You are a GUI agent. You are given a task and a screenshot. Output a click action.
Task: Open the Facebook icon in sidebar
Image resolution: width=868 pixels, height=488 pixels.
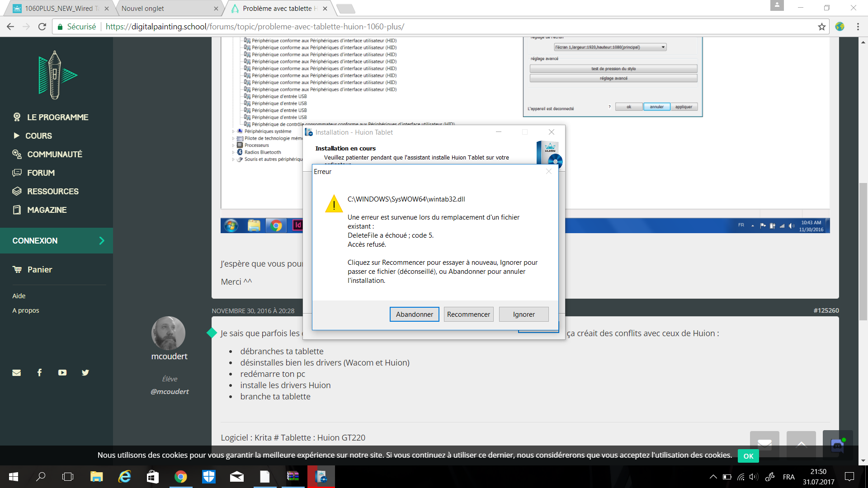[x=40, y=373]
